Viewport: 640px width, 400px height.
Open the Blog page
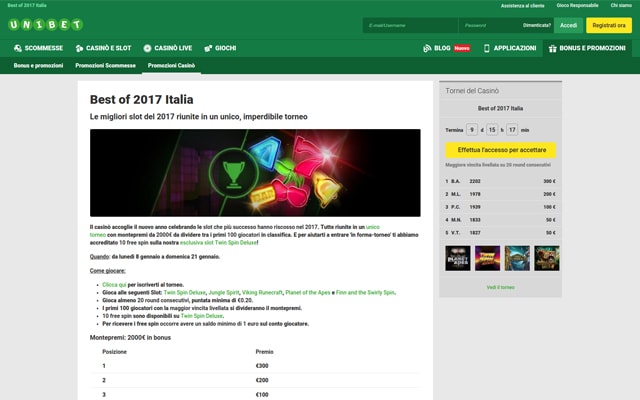(x=447, y=48)
